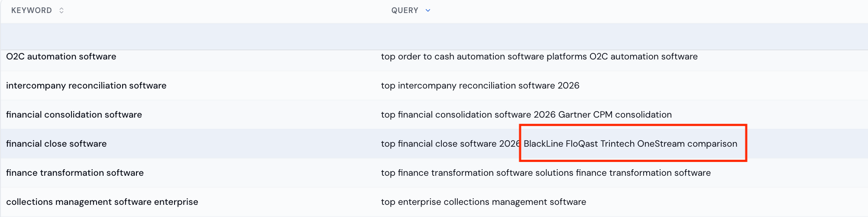Select finance transformation software keyword

pos(75,173)
